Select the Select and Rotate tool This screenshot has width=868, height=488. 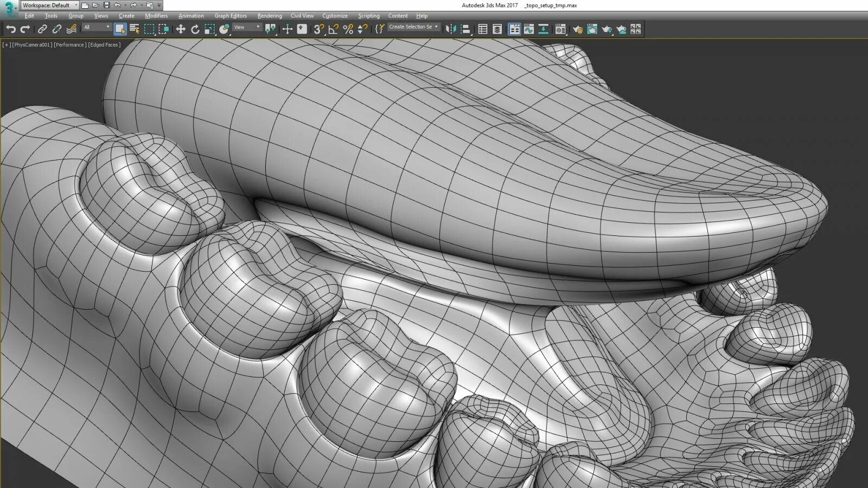195,29
